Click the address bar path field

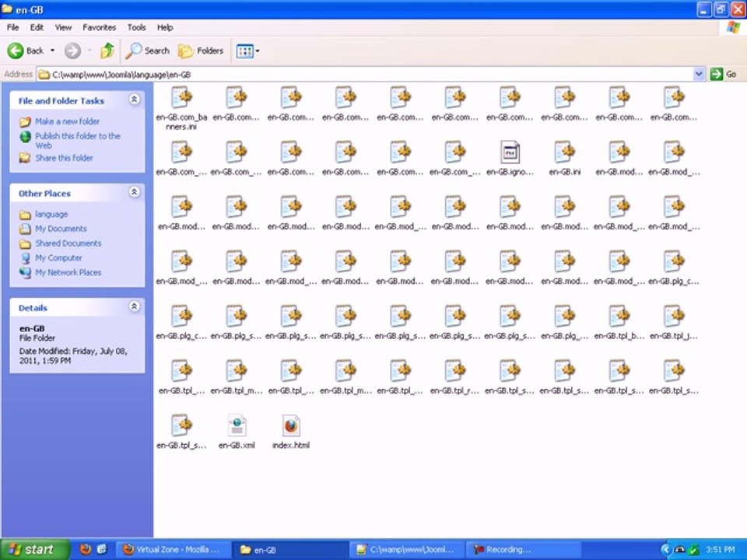point(365,75)
